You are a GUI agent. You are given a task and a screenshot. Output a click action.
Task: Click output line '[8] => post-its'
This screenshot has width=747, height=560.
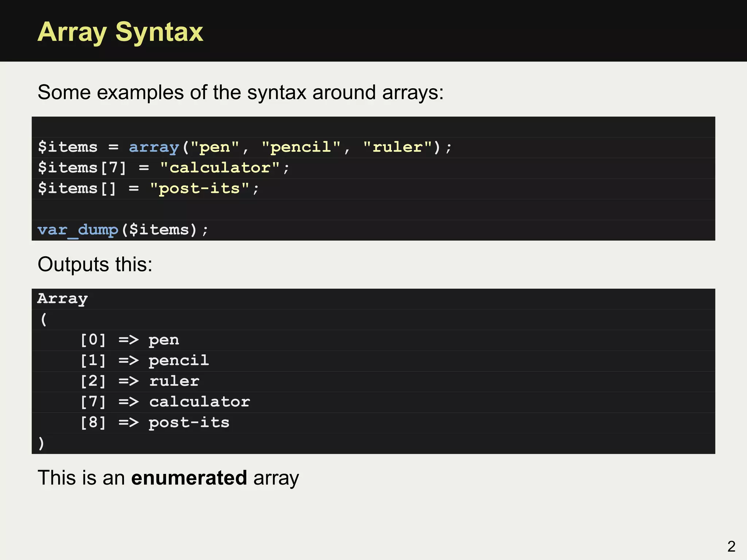pos(155,423)
